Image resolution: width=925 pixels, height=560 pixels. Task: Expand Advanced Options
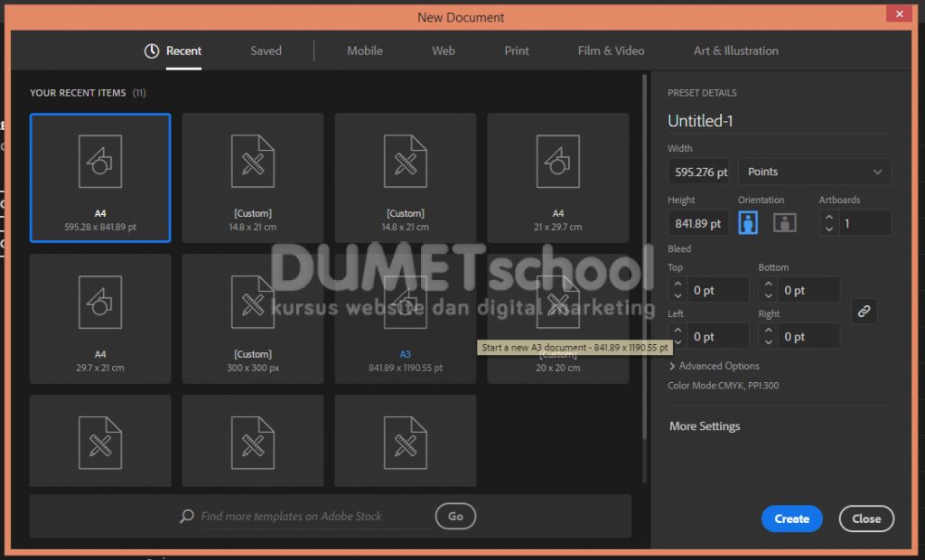[x=714, y=366]
